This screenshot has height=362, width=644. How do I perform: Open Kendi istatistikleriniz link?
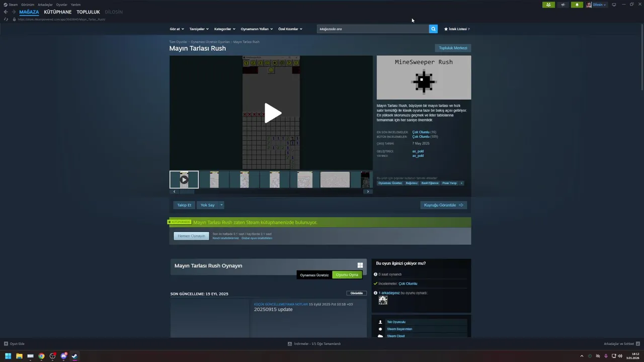(225, 238)
